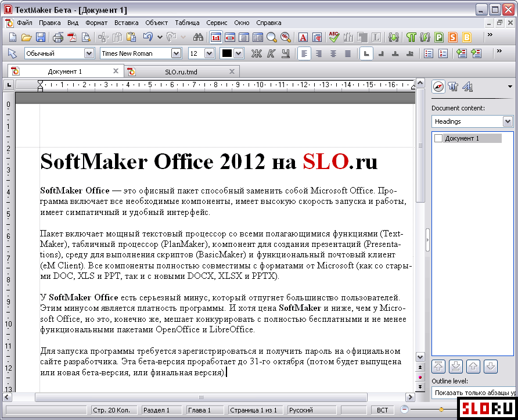
Task: Open the undo history dropdown arrow
Action: [x=160, y=37]
